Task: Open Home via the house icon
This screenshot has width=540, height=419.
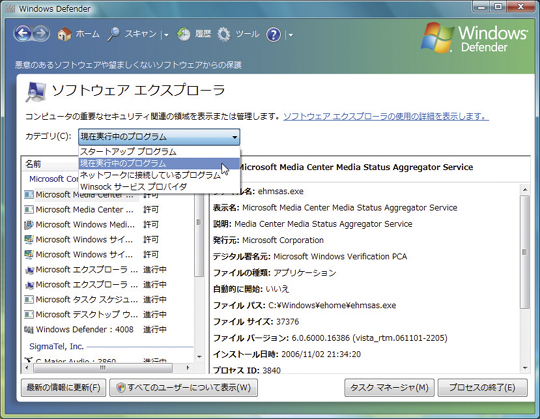Action: coord(64,34)
